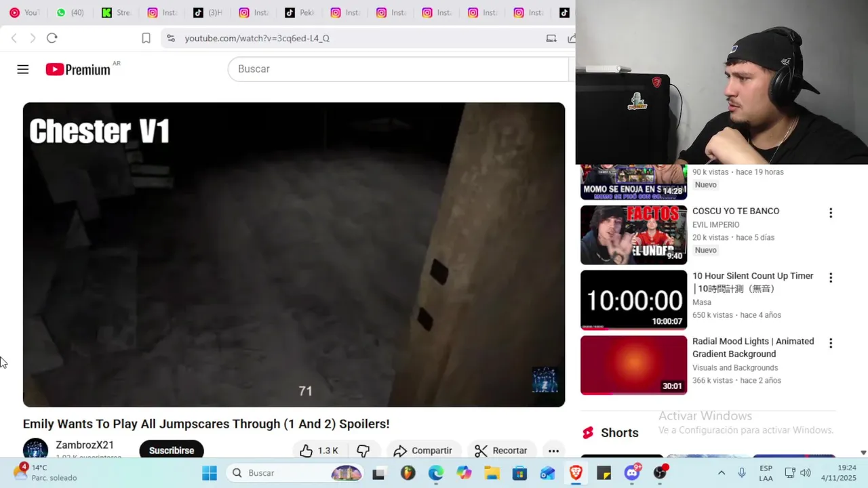This screenshot has width=868, height=488.
Task: Click the Windows taskbar Buscar search box
Action: point(295,472)
